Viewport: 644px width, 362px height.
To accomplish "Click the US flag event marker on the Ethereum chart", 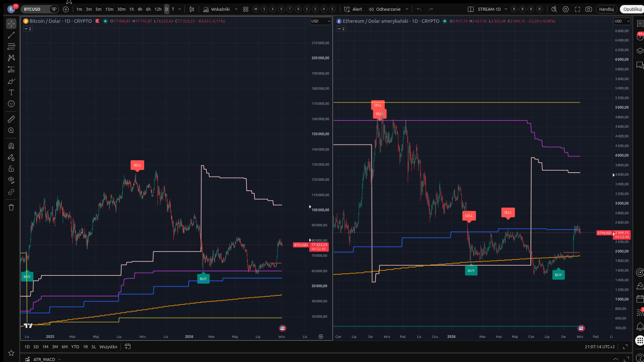I will click(x=581, y=328).
